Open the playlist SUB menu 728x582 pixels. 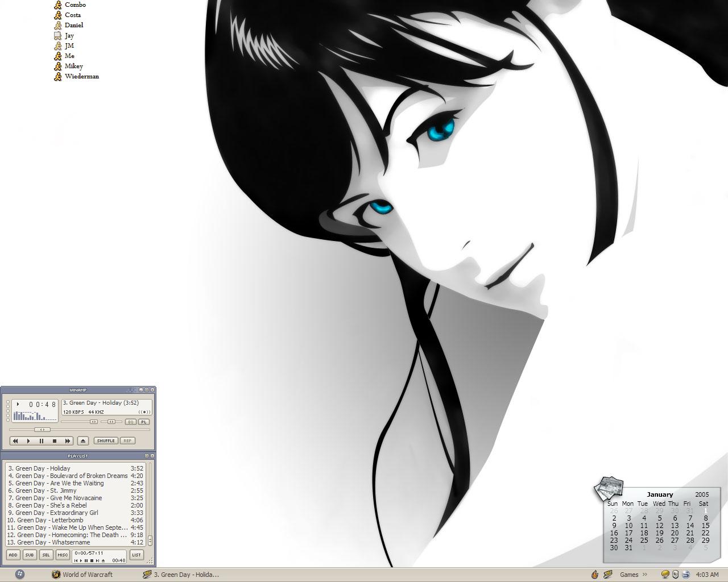[x=30, y=555]
